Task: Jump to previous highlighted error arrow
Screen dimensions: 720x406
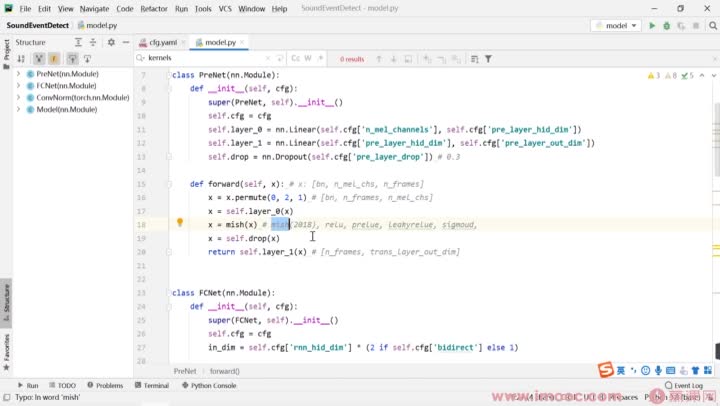Action: [702, 75]
